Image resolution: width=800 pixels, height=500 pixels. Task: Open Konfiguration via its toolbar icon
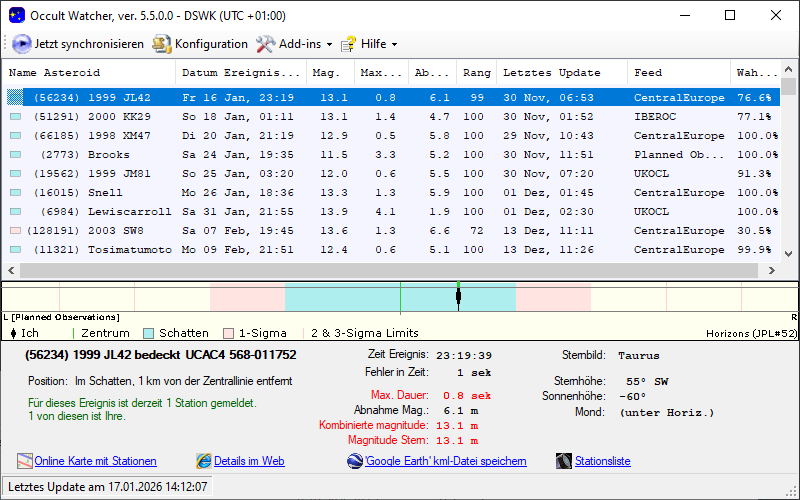161,44
